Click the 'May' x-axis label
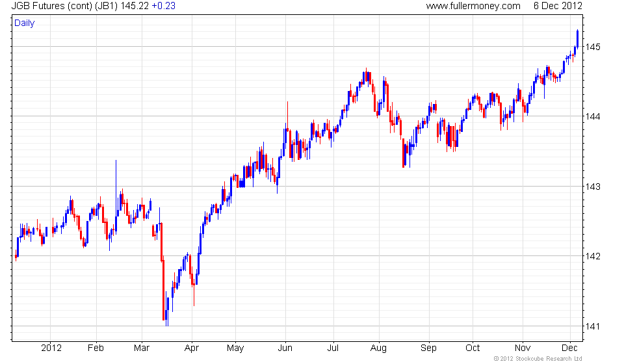The height and width of the screenshot is (364, 637). [235, 348]
